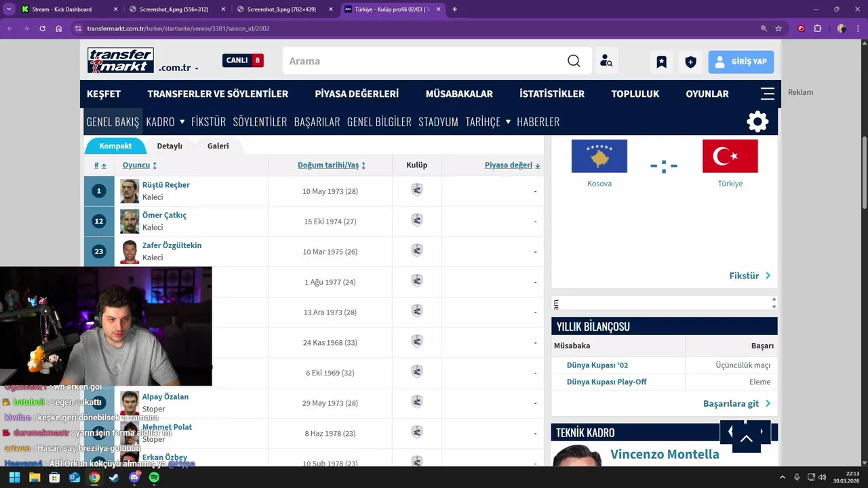The width and height of the screenshot is (868, 488).
Task: Show hidden system tray icons
Action: point(782,477)
